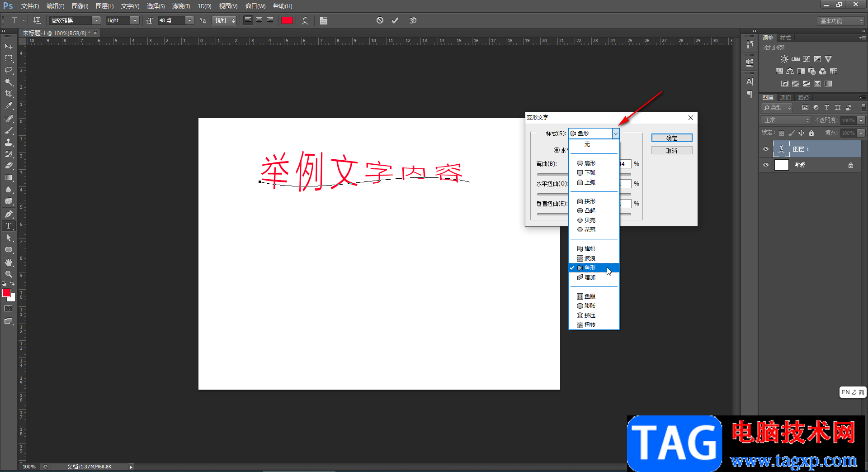Image resolution: width=868 pixels, height=472 pixels.
Task: Select the Eyedropper tool
Action: (9, 106)
